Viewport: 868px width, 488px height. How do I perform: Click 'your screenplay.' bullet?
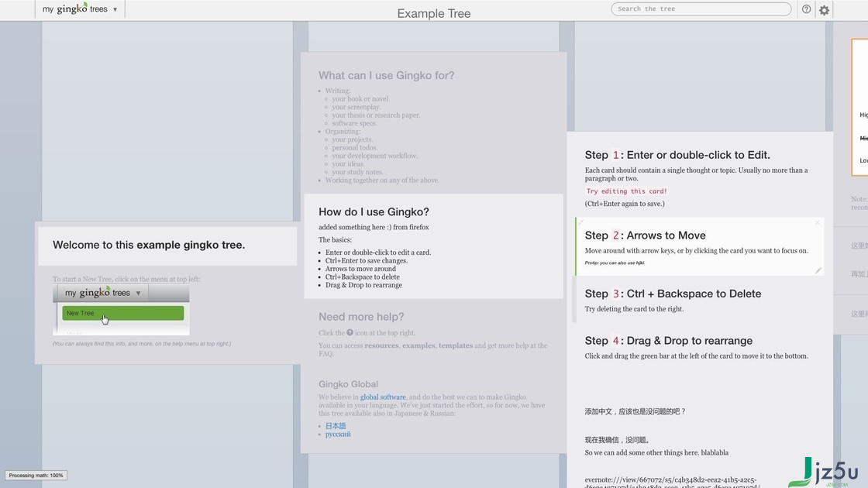(356, 108)
